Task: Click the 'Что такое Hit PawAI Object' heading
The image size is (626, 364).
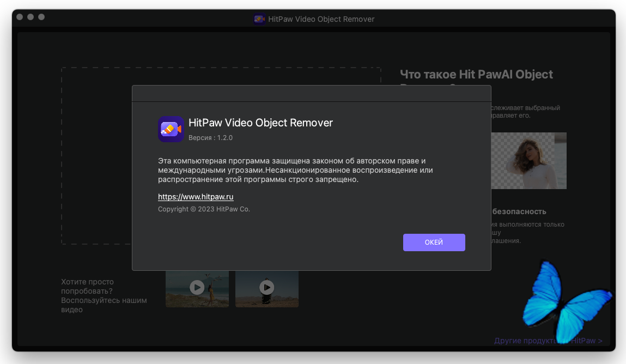Action: point(476,74)
